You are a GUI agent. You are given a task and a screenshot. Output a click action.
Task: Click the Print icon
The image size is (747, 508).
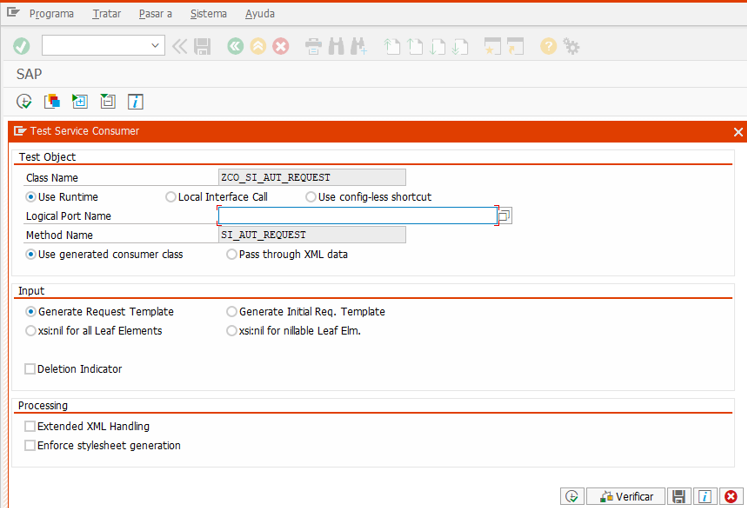313,46
